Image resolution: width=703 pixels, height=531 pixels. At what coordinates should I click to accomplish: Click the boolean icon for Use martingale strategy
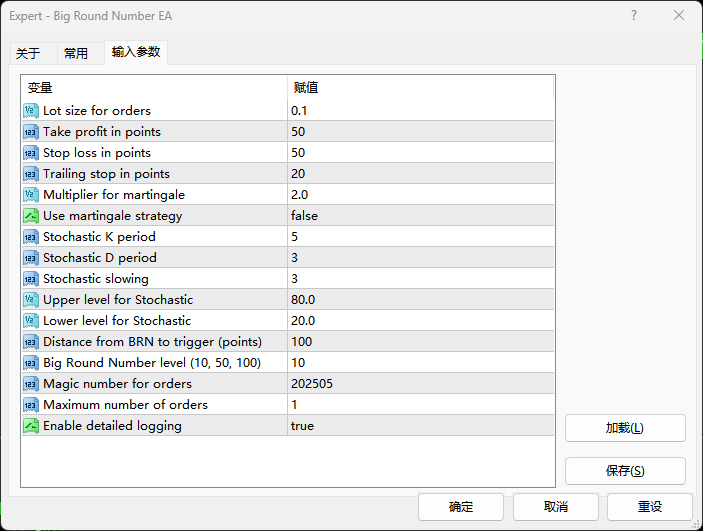(x=31, y=216)
